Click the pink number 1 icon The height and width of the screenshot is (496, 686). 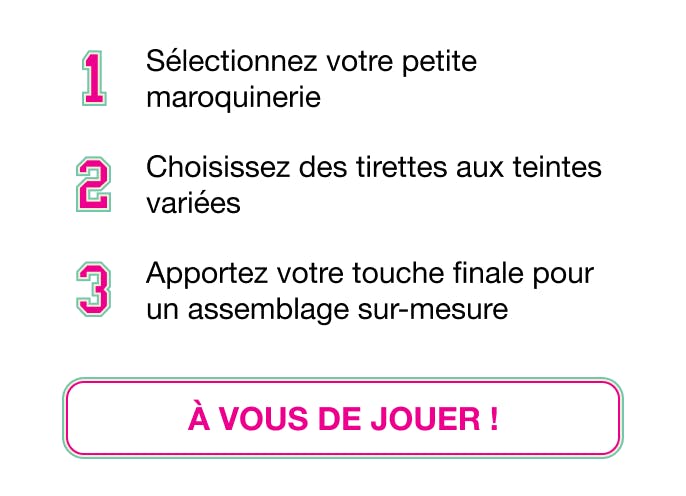click(94, 79)
